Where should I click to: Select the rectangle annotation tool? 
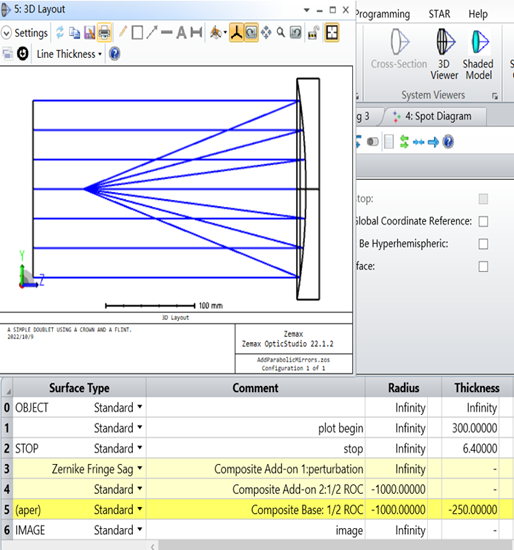click(x=137, y=33)
